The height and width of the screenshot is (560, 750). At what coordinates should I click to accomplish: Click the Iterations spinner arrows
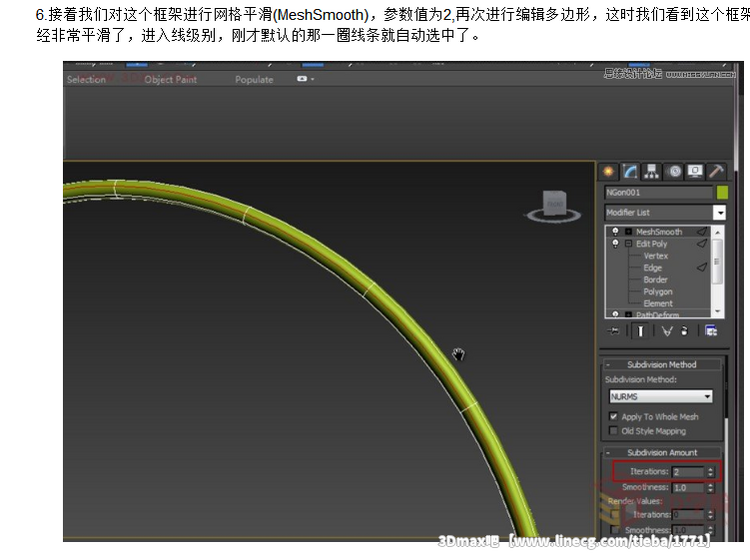[x=710, y=472]
